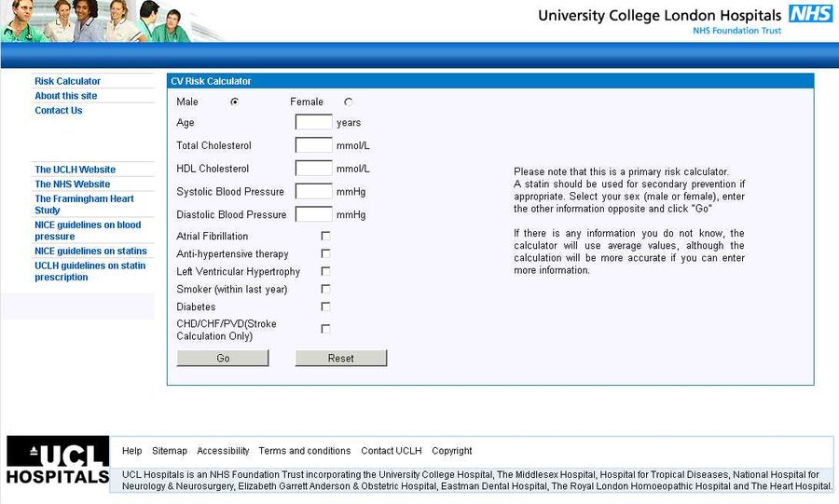Image resolution: width=839 pixels, height=504 pixels.
Task: Open Contact Us in sidebar
Action: 59,110
